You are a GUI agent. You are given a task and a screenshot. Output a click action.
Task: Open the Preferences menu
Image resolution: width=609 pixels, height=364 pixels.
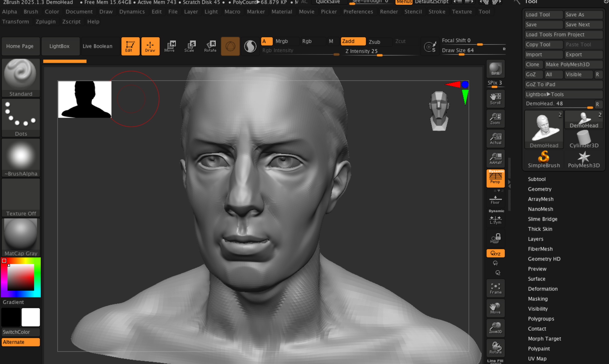point(358,11)
